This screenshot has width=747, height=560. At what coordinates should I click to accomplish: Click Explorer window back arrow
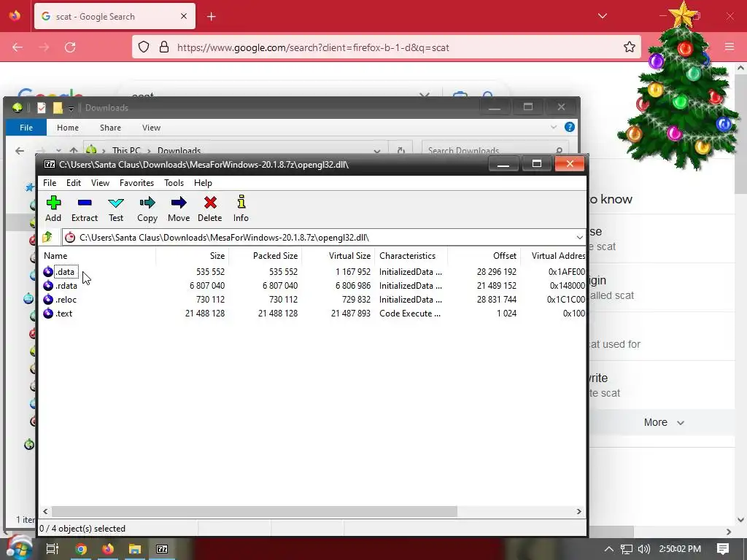tap(20, 150)
